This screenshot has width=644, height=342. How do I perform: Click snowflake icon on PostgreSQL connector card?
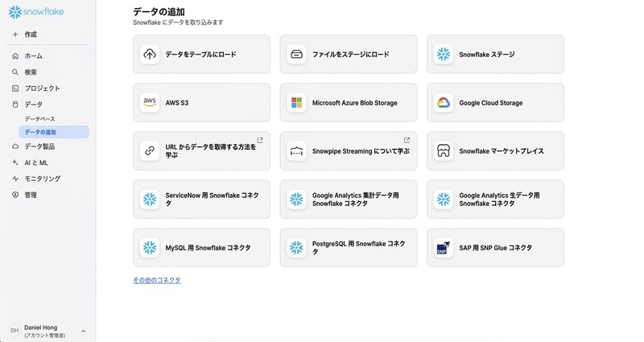296,248
